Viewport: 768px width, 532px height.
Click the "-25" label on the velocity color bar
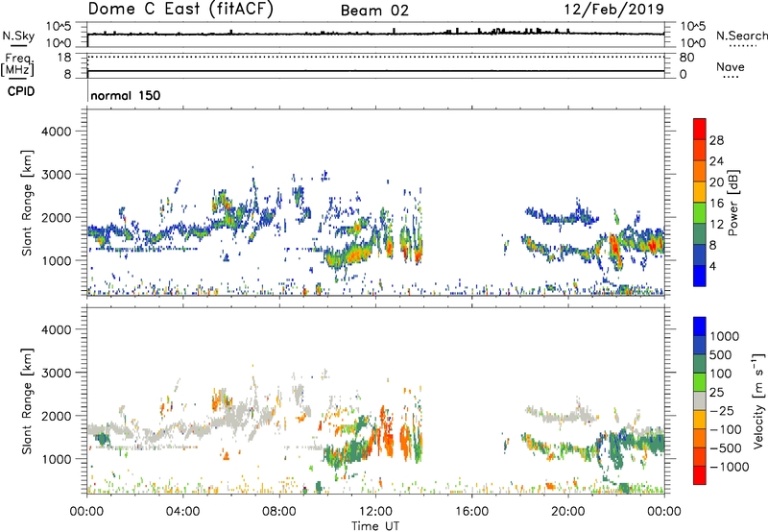722,410
